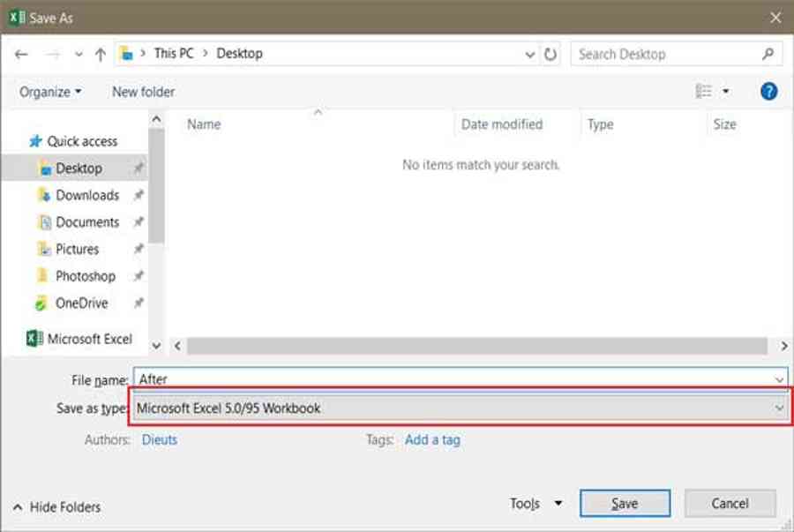Collapse the folder pane with Hide Folders
The height and width of the screenshot is (532, 794).
(56, 507)
